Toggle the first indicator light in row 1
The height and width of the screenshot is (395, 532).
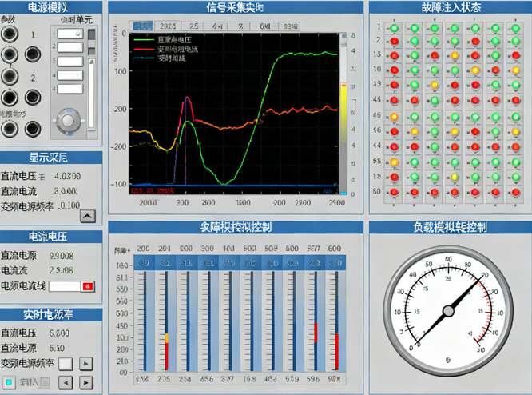(394, 28)
